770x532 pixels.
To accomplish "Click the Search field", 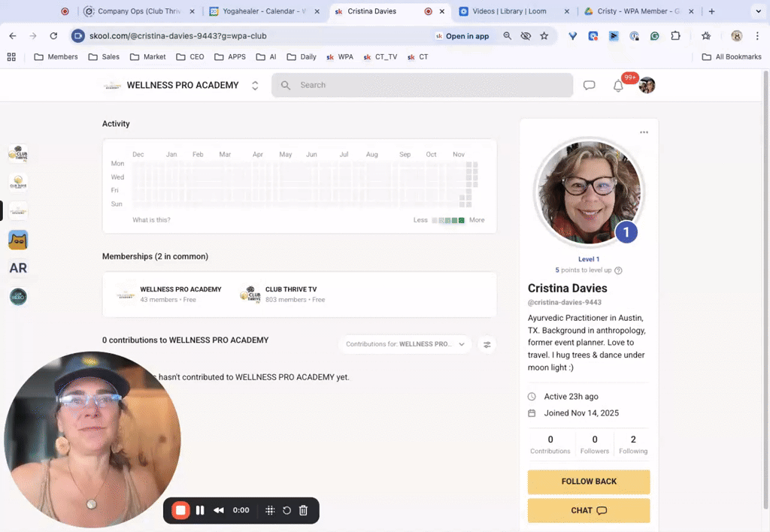I will (x=423, y=86).
